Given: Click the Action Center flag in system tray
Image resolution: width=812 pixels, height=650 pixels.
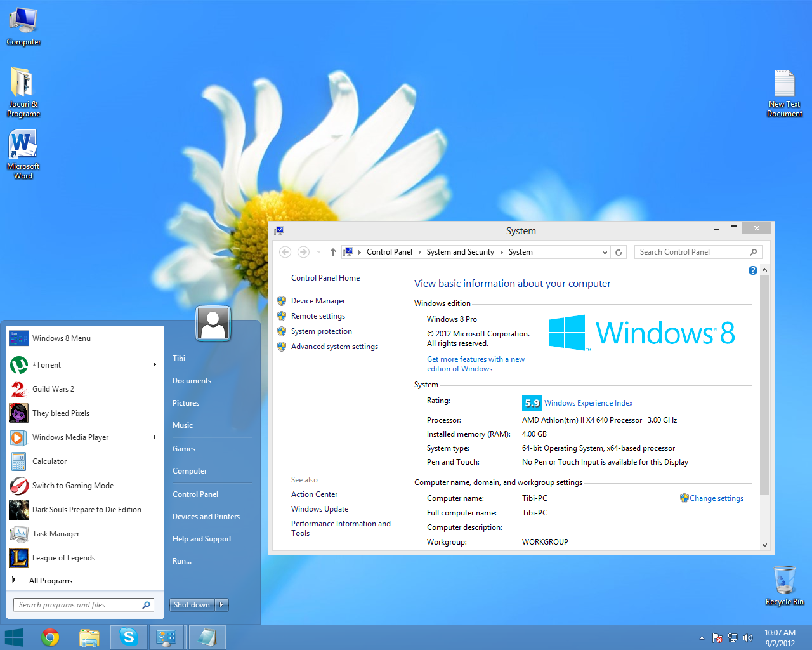Looking at the screenshot, I should 717,638.
